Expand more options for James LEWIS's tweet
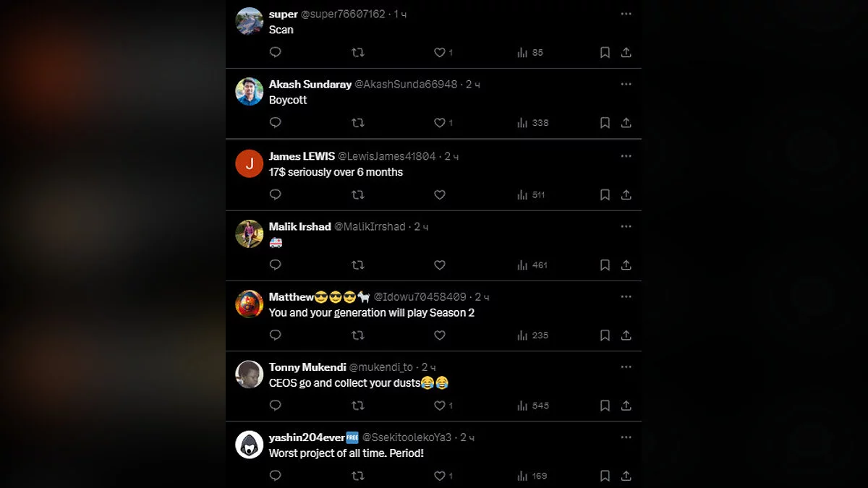Screen dimensions: 868x488 coord(626,156)
